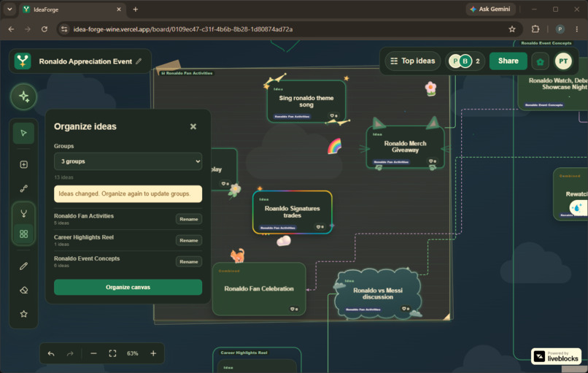The width and height of the screenshot is (588, 373).
Task: Go back to previous page
Action: click(11, 29)
